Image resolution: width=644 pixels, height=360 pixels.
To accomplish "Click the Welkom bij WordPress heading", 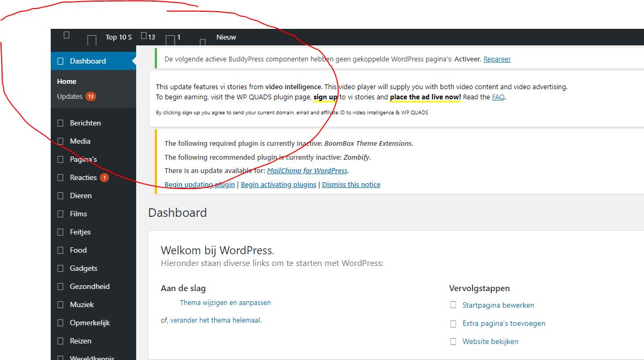I will (x=217, y=251).
